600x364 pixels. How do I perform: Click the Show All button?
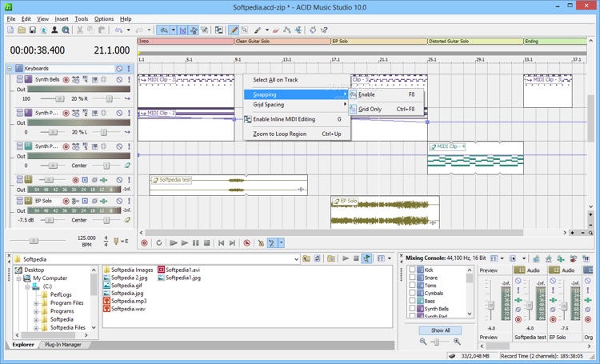(440, 330)
